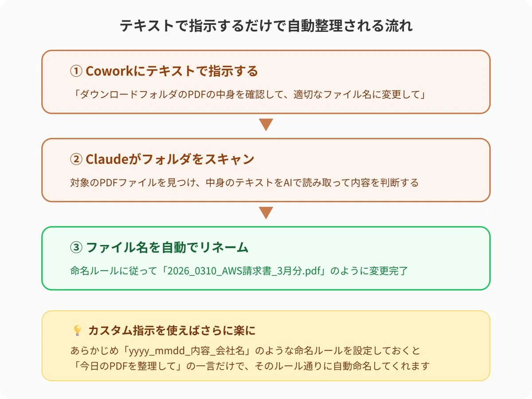Select heading Claudeがフォルダをスキャン
This screenshot has height=399, width=532.
point(170,159)
